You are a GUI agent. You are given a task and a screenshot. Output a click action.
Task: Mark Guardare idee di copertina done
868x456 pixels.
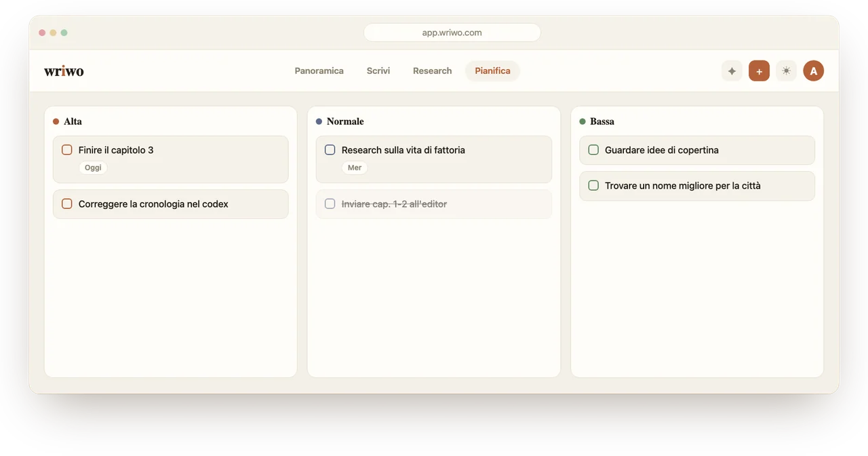(x=593, y=150)
